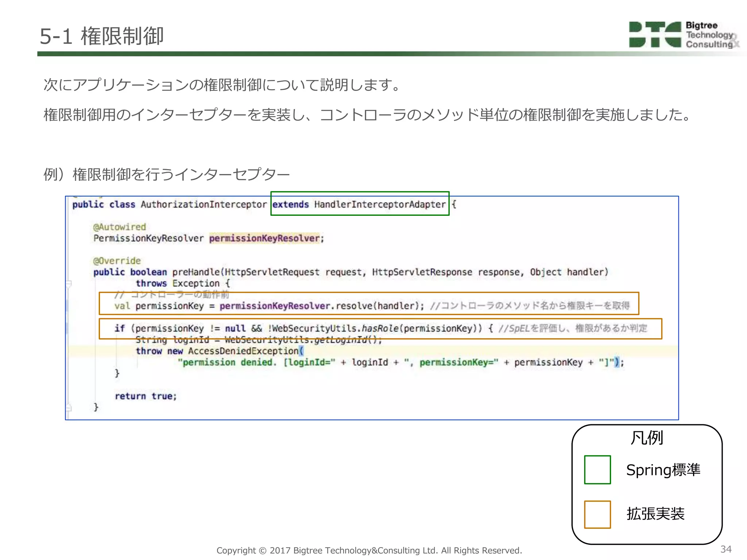Click the fold marker beside 'throws Exception'
The width and height of the screenshot is (747, 560).
tap(69, 284)
